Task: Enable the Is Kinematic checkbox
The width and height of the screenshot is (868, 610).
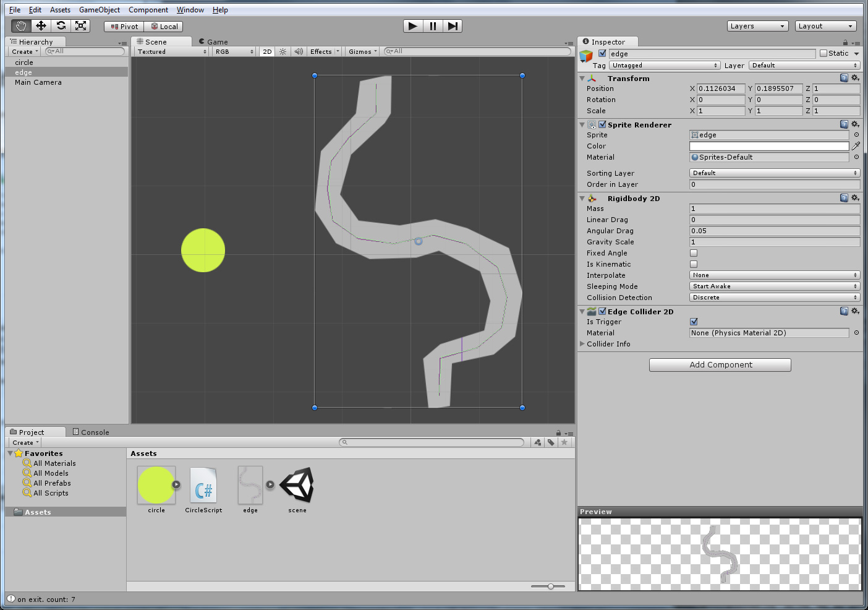Action: click(694, 264)
